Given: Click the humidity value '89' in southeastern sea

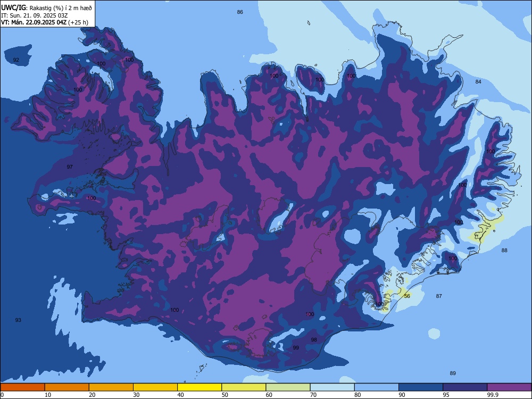Looking at the screenshot, I should (x=453, y=373).
